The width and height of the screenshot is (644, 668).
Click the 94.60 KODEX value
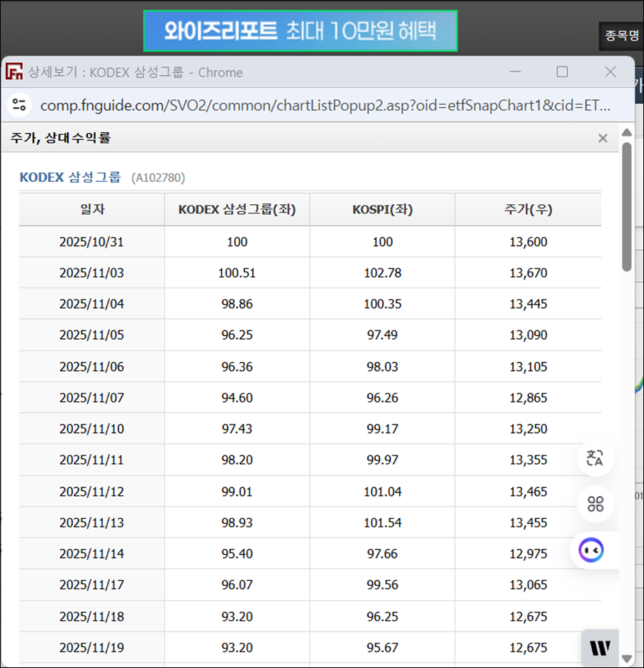click(x=237, y=398)
